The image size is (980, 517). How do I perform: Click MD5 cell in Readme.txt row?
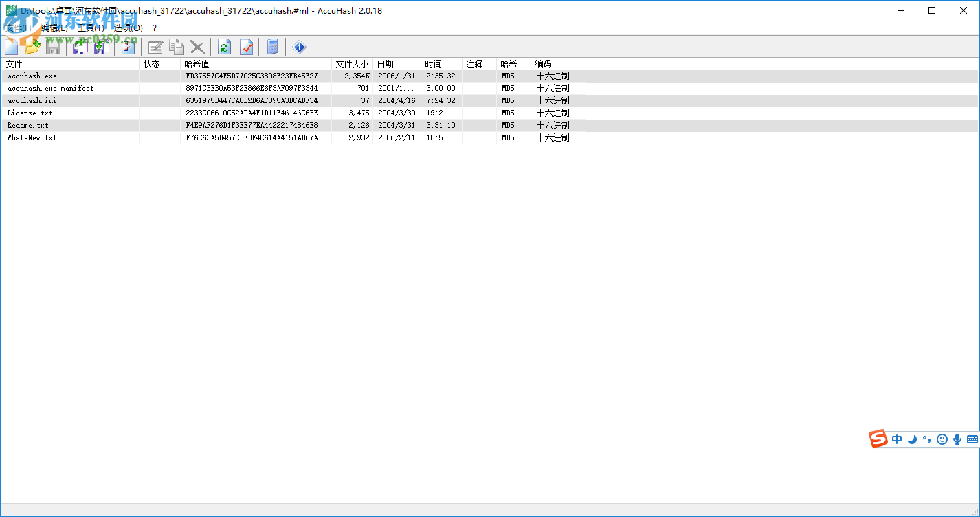508,126
